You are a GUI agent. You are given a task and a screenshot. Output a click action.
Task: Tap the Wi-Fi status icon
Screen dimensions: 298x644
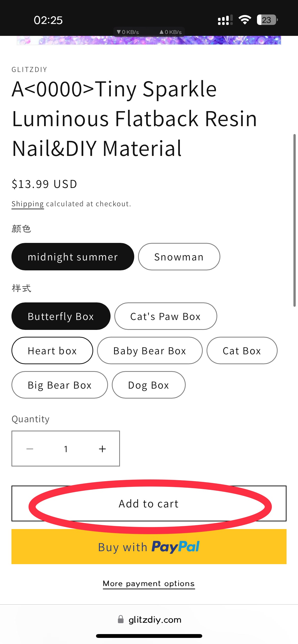245,20
